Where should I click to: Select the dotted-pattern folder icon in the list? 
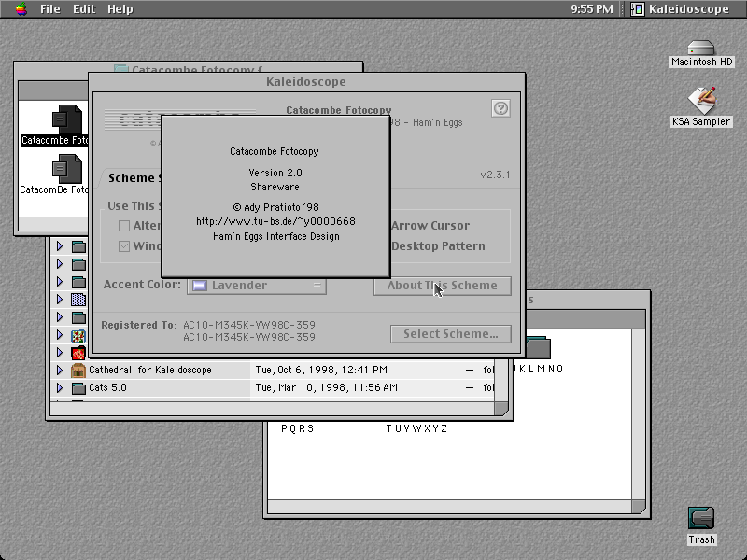tap(78, 300)
